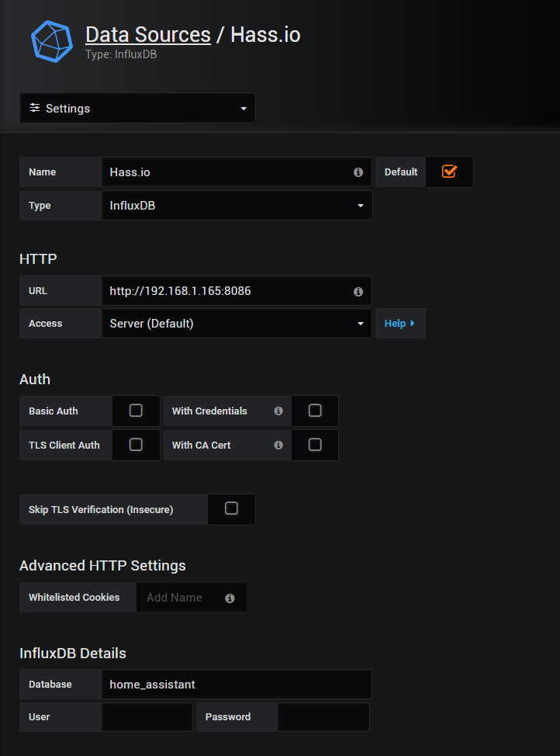Image resolution: width=560 pixels, height=756 pixels.
Task: Click the User input field
Action: tap(147, 717)
